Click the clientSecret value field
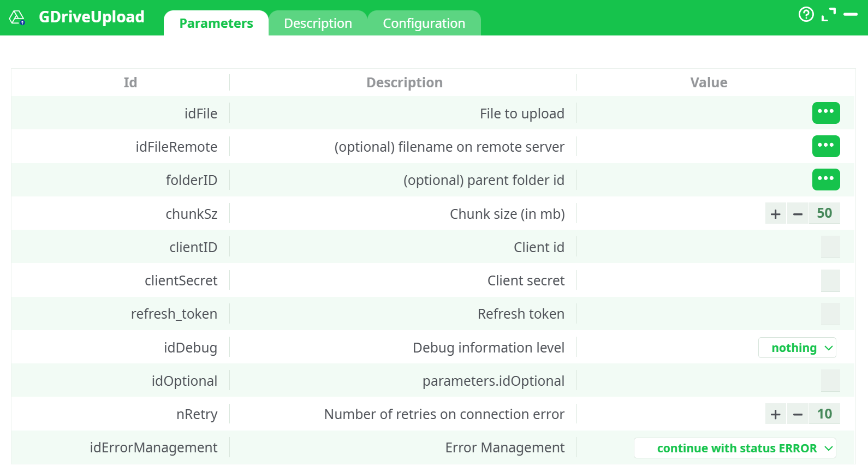 click(x=830, y=280)
